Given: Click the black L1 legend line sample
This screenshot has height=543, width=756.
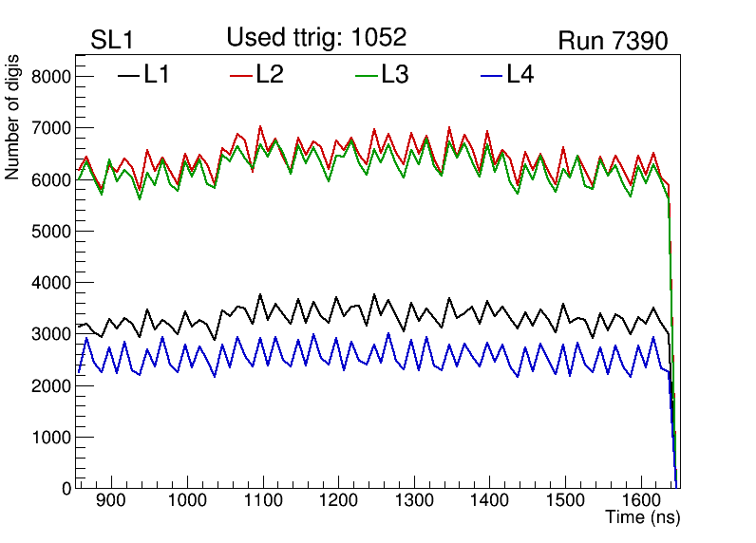Looking at the screenshot, I should pyautogui.click(x=128, y=75).
